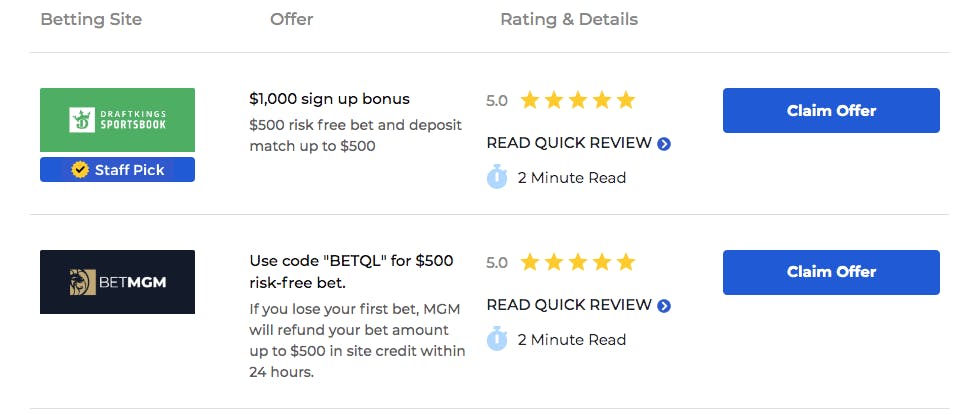Click the fifth star of BetMGM rating

pos(626,262)
